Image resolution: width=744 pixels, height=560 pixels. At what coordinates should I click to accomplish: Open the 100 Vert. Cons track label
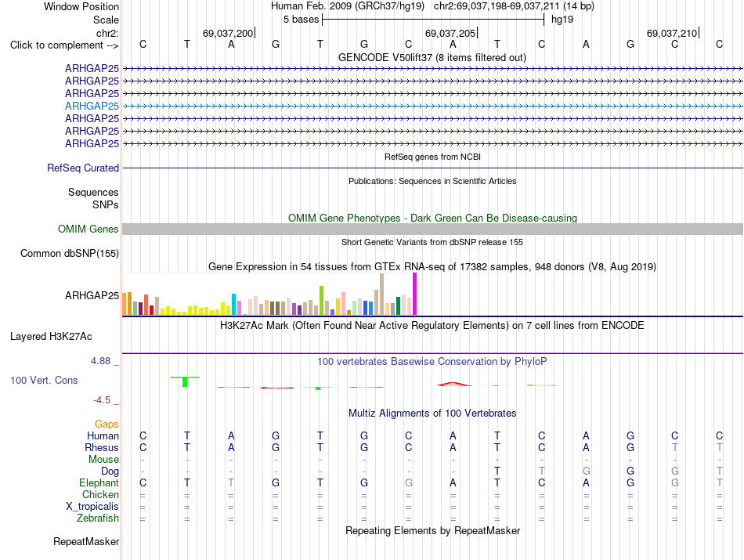[44, 380]
